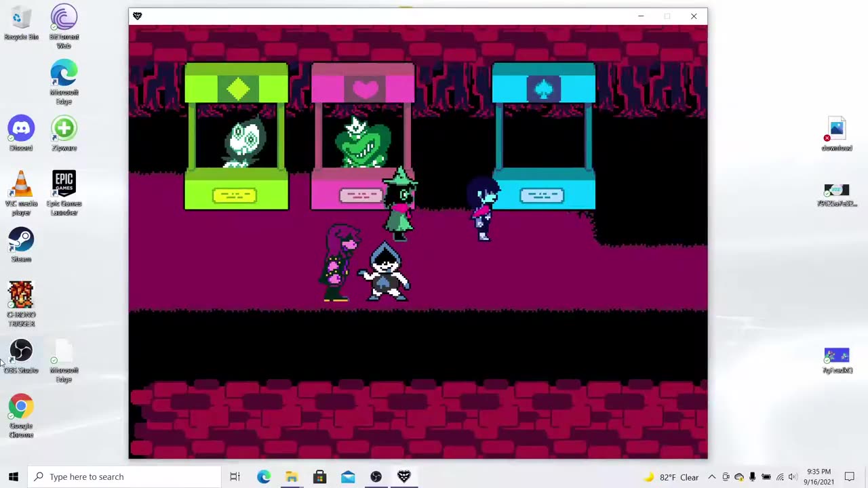Click Lancer the spade-hooded character
The height and width of the screenshot is (488, 868).
coord(384,271)
